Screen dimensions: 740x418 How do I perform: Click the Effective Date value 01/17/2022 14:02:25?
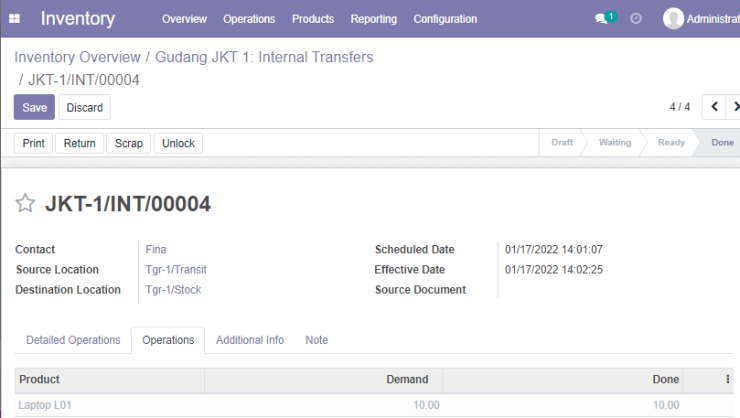click(554, 269)
